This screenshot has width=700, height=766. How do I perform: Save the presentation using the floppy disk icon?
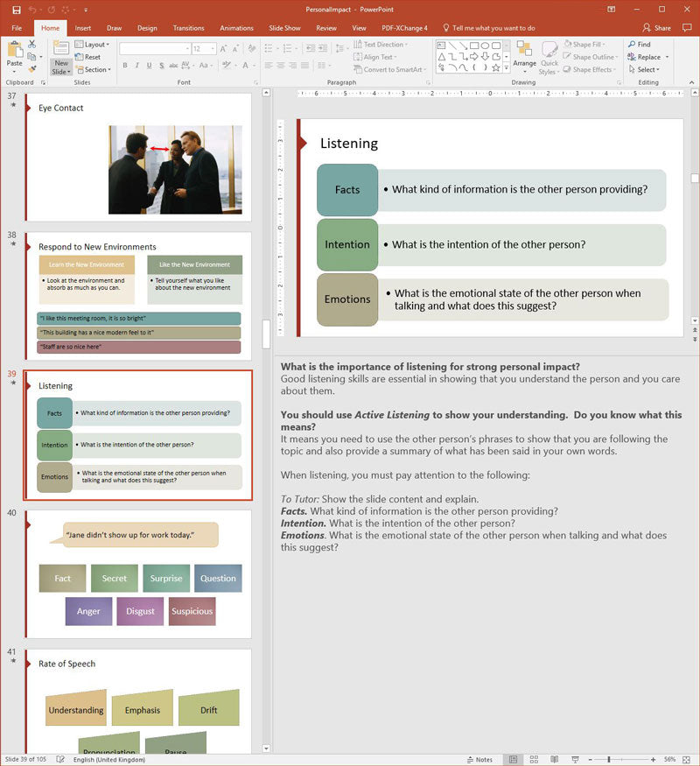[x=17, y=10]
